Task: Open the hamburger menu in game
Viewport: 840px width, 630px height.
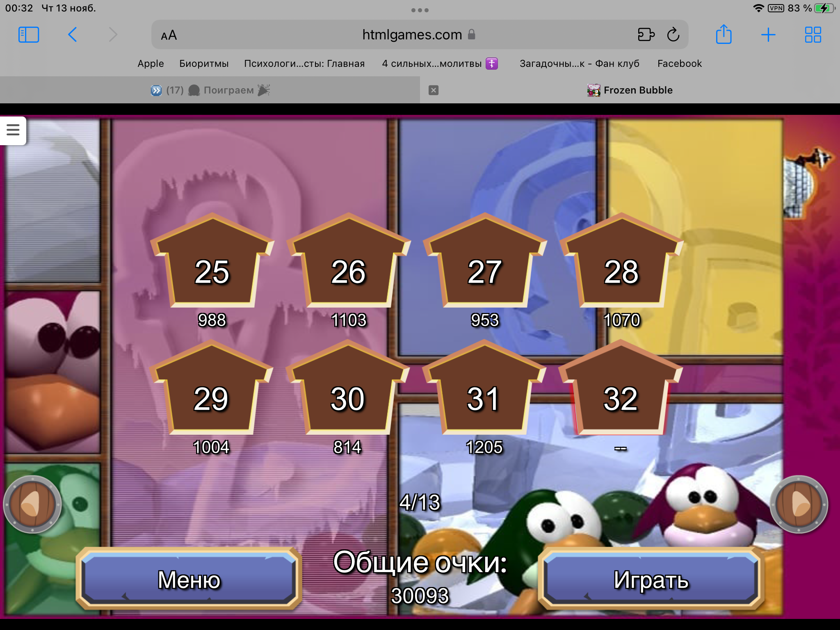Action: [13, 130]
